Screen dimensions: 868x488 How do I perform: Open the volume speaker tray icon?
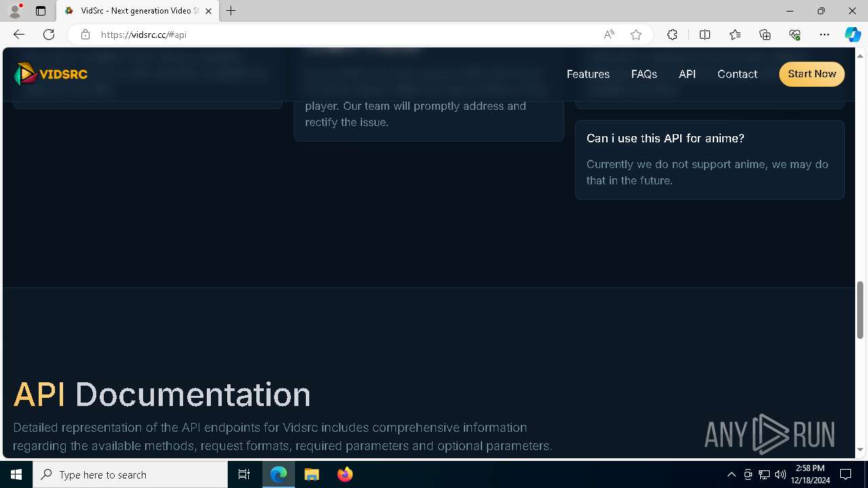click(780, 474)
